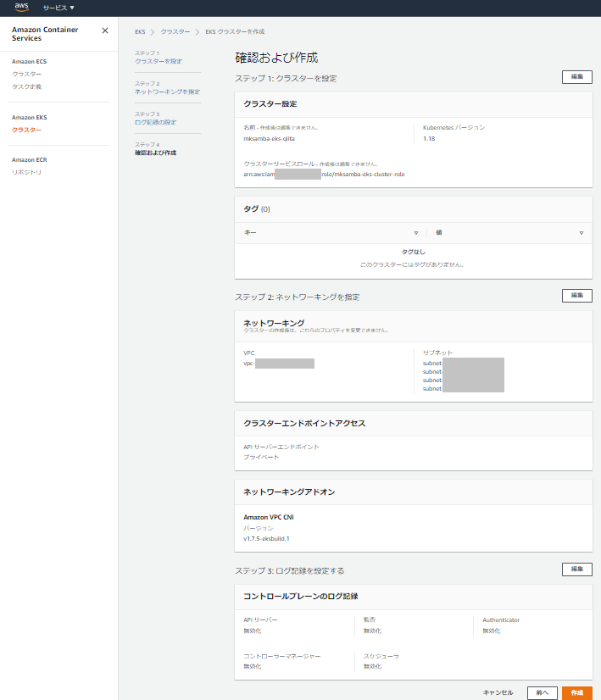
Task: Select role/mksamba-eks-cluster-role text
Action: tap(363, 175)
